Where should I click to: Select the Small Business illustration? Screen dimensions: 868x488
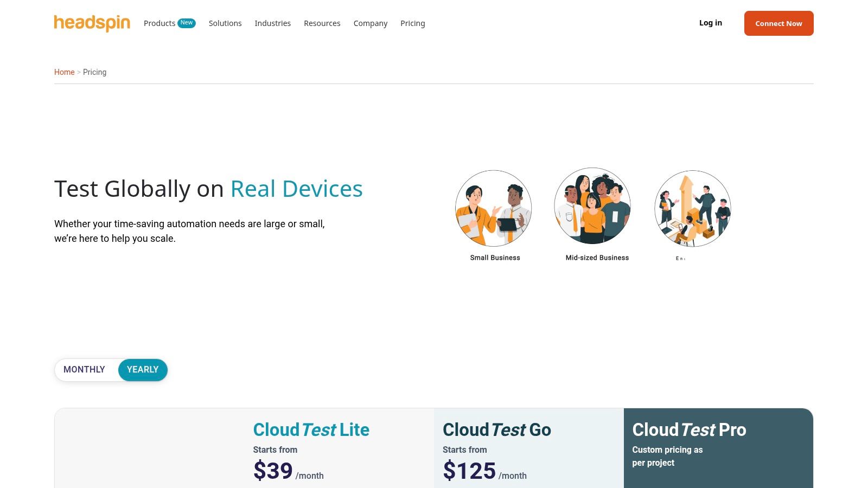click(x=494, y=208)
